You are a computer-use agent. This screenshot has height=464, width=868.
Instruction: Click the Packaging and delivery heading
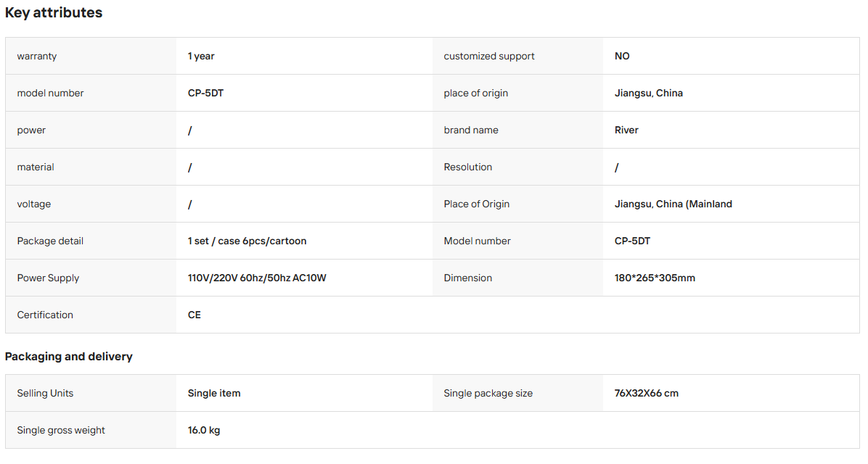(69, 357)
